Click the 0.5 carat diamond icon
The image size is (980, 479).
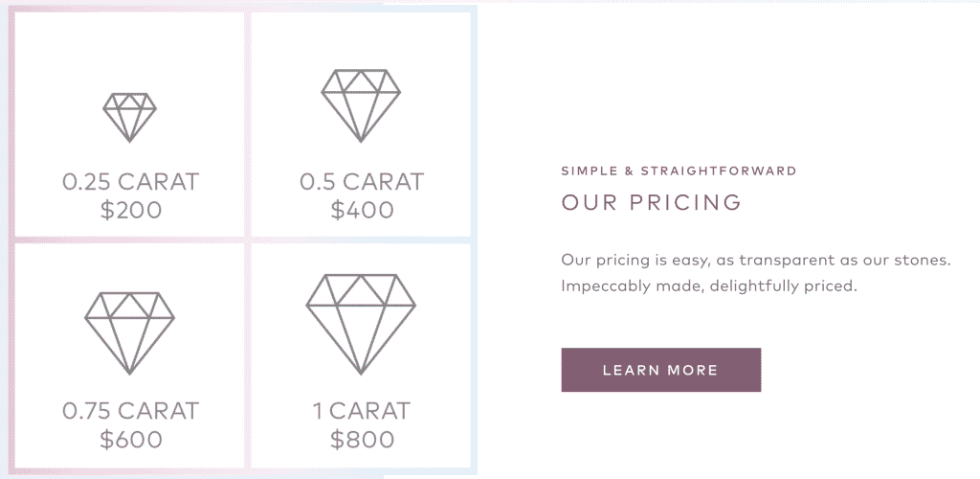tap(361, 105)
